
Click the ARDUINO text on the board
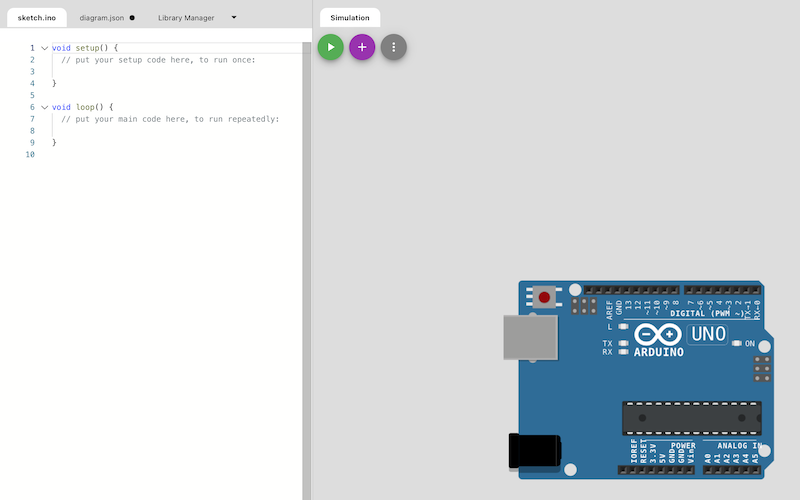point(659,352)
